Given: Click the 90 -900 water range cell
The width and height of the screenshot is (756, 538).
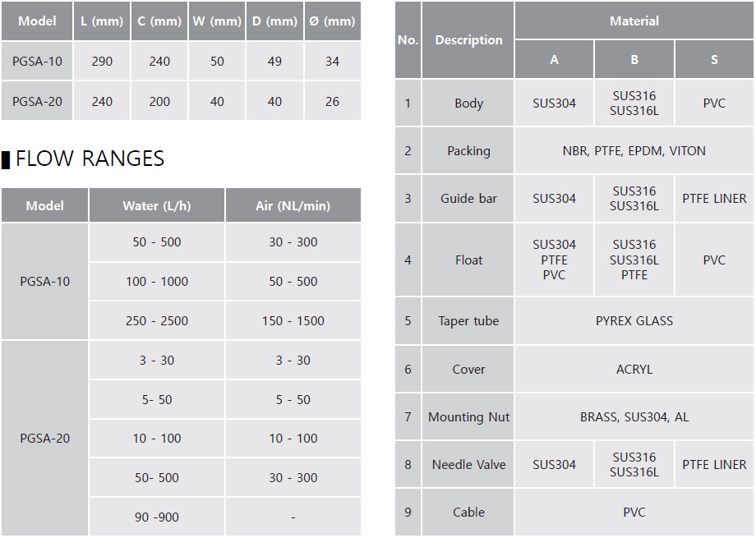Looking at the screenshot, I should tap(156, 517).
